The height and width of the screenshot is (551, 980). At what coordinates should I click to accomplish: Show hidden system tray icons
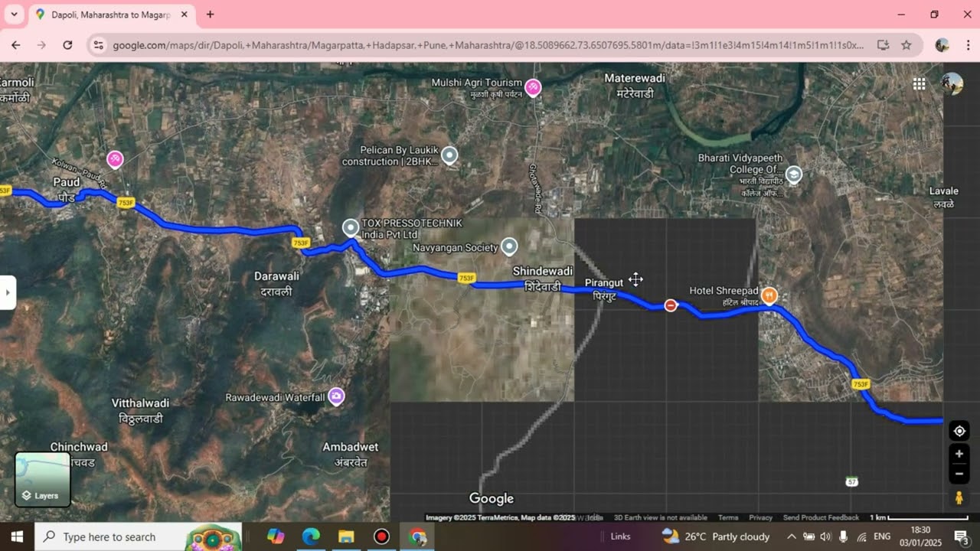pos(792,536)
